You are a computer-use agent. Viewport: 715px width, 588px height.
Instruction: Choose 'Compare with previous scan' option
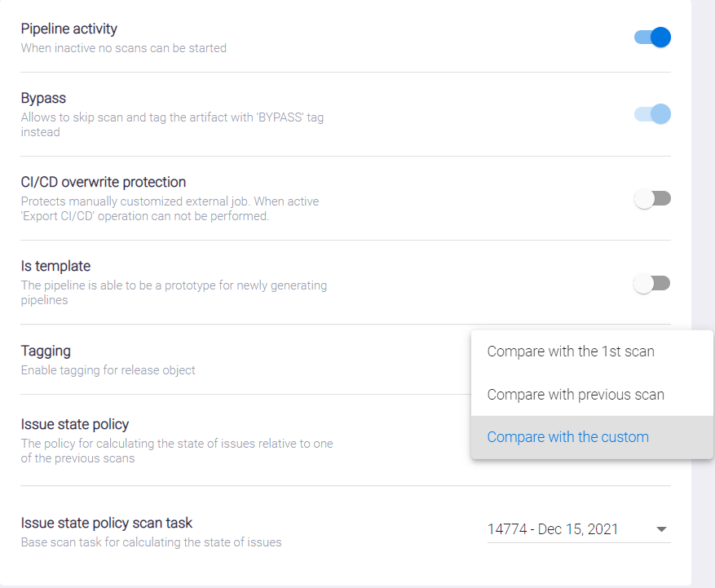(x=576, y=395)
